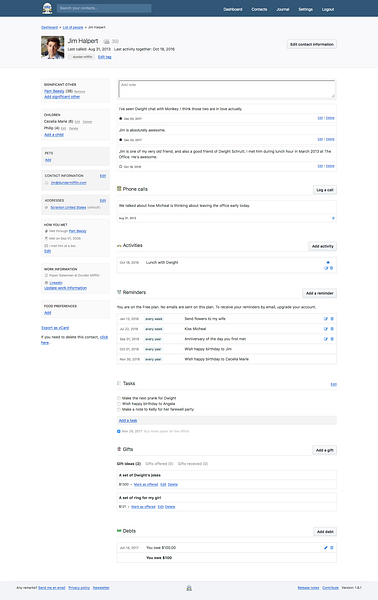Viewport: 378px width, 600px height.
Task: Open 'Privacy policy' footer link
Action: click(x=79, y=588)
